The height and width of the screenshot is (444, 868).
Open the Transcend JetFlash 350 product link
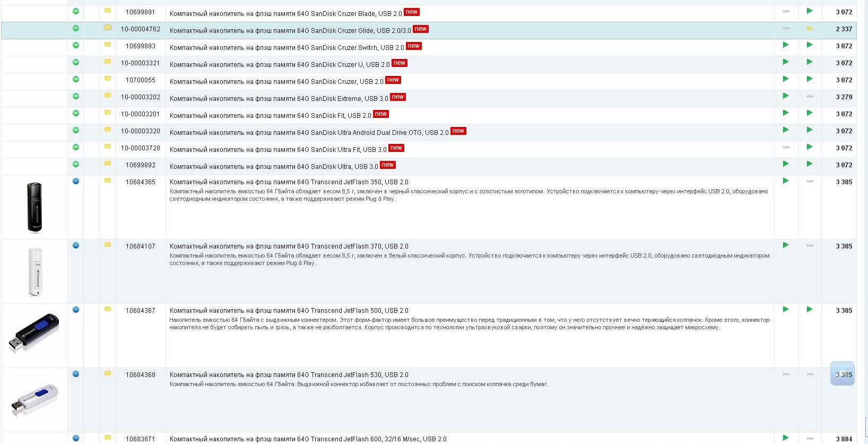pos(289,182)
